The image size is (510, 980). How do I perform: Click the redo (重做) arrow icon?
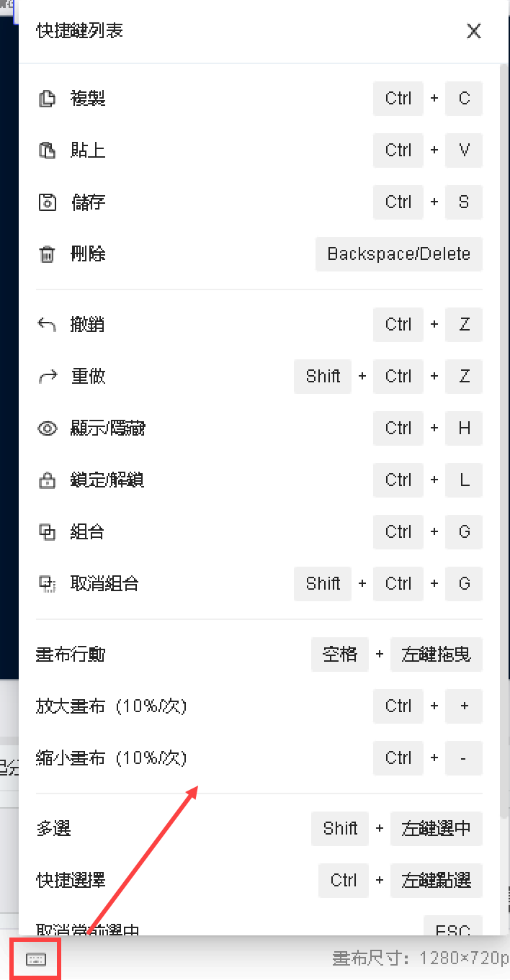pos(47,377)
